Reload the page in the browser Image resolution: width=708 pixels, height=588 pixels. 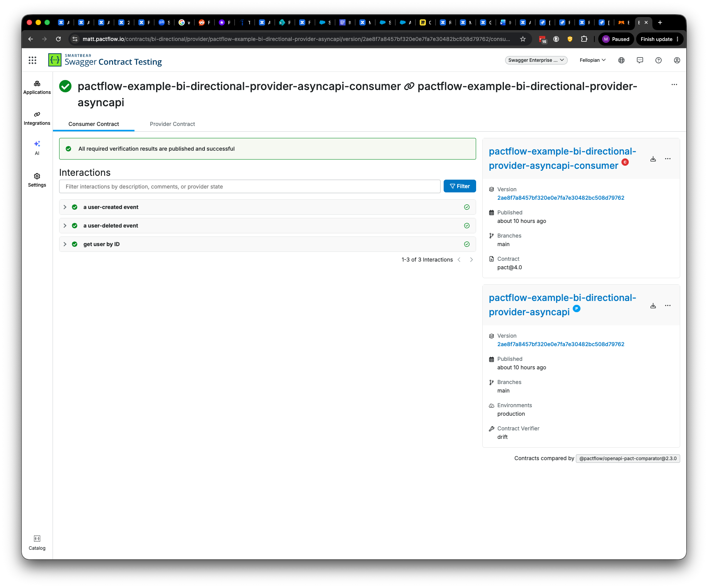point(58,39)
